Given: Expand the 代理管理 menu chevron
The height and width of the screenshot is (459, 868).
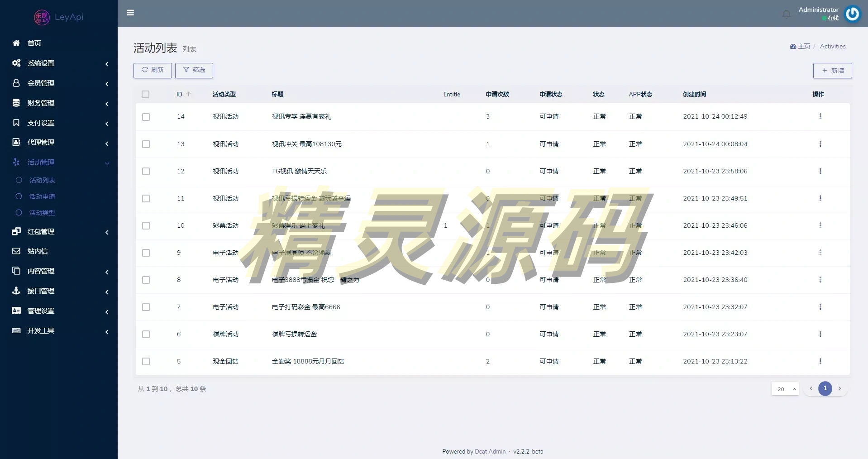Looking at the screenshot, I should pyautogui.click(x=107, y=143).
